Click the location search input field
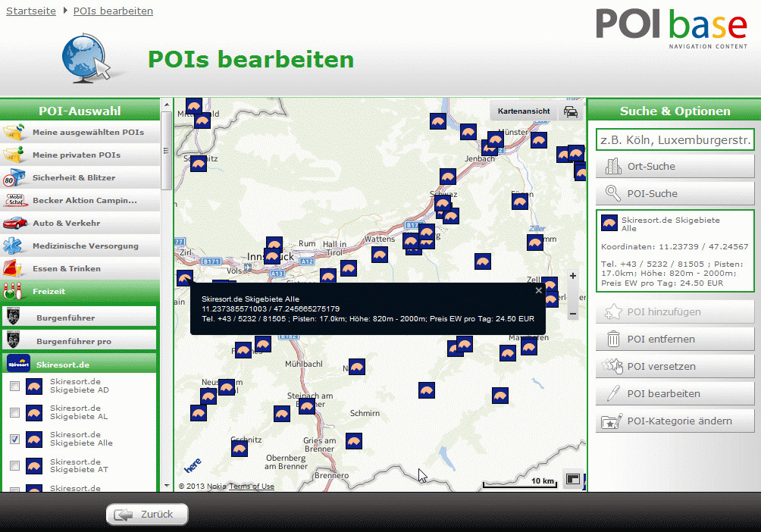The image size is (761, 532). coord(675,139)
